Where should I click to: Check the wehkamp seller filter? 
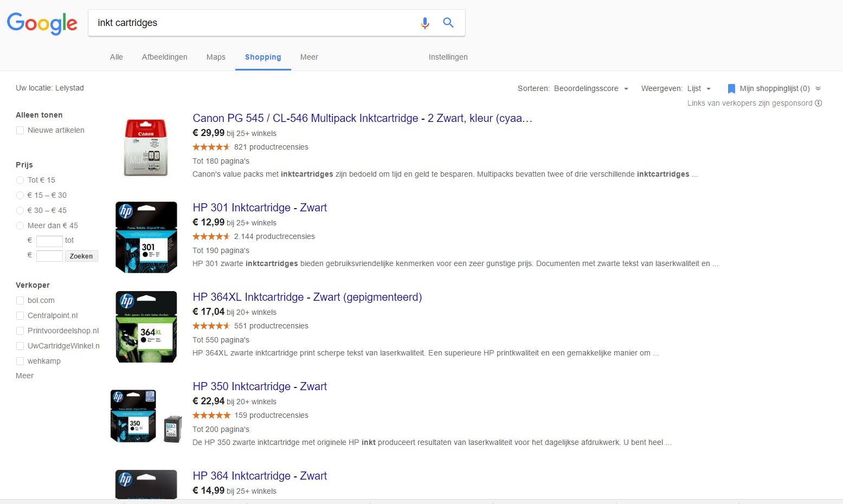point(20,361)
